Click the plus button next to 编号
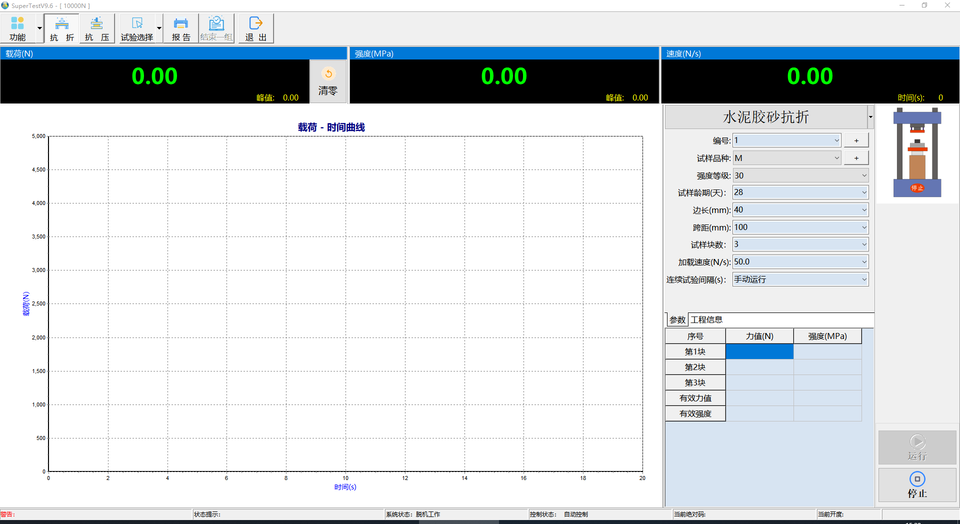 point(856,141)
